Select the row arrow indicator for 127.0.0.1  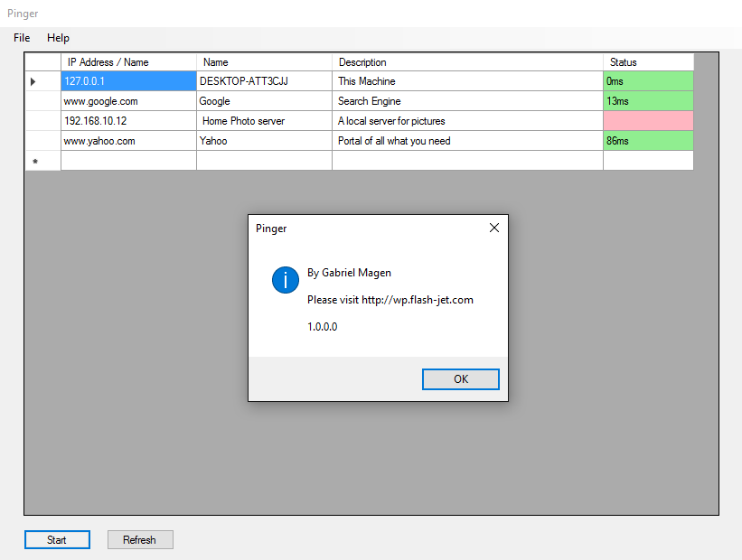tap(33, 81)
